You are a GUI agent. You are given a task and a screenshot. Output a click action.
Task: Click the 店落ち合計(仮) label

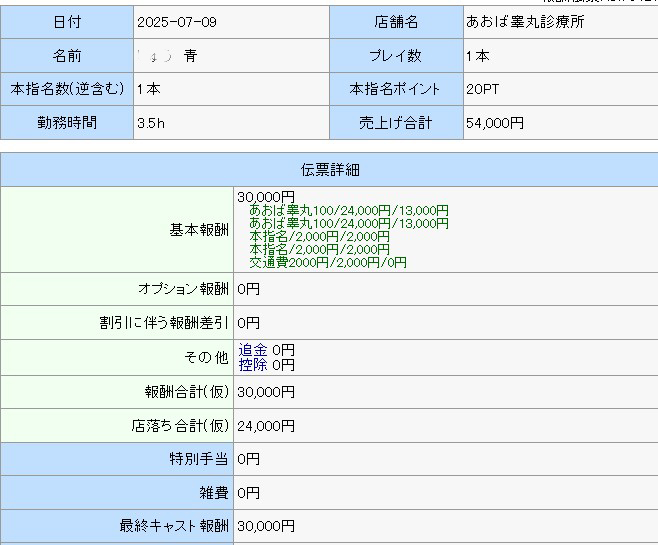click(x=180, y=425)
